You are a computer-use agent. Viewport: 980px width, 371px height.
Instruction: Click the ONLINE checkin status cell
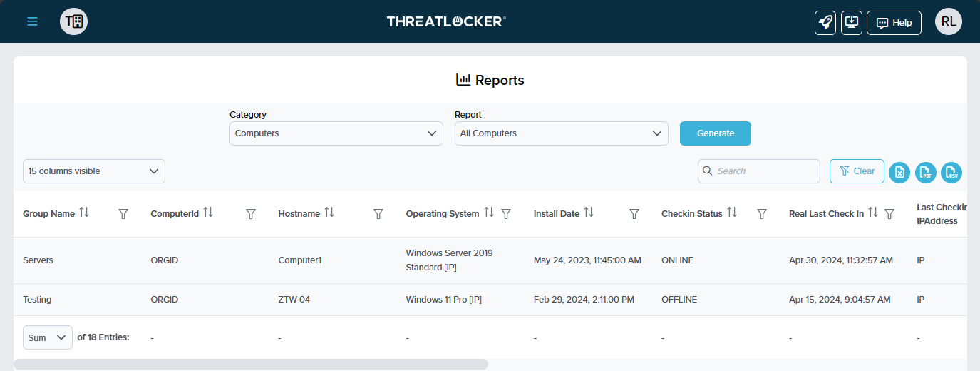(x=677, y=260)
